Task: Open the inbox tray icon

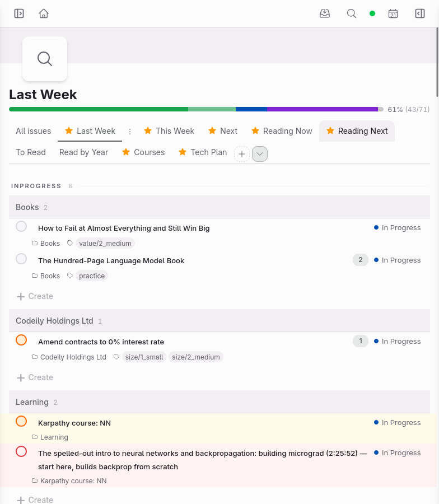Action: point(325,13)
